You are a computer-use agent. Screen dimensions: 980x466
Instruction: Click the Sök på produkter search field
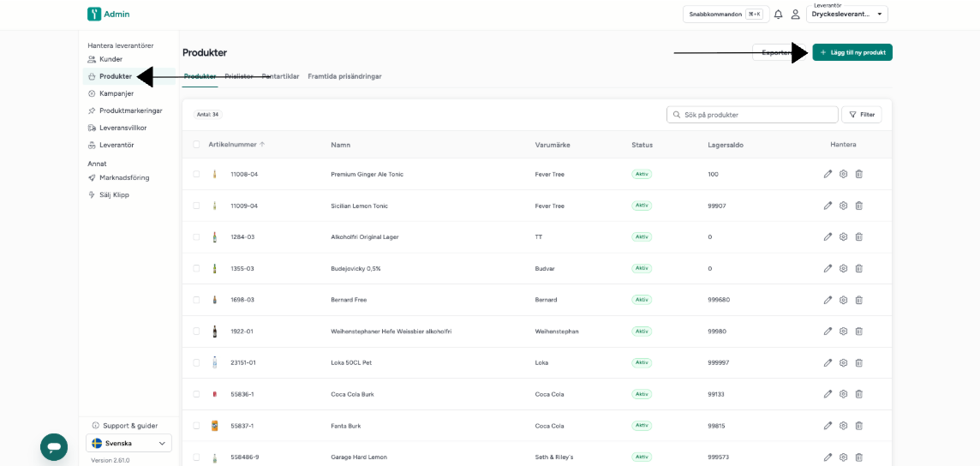(752, 115)
